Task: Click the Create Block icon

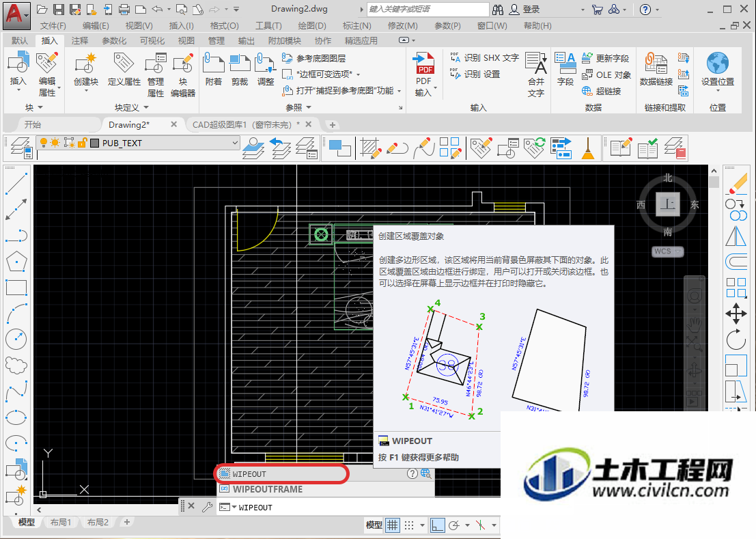Action: 86,63
